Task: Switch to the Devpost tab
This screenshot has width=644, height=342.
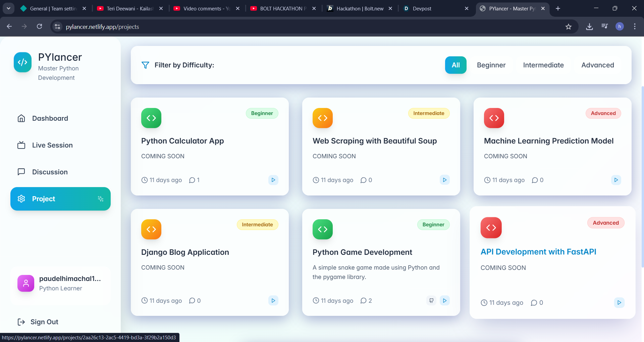Action: coord(436,8)
